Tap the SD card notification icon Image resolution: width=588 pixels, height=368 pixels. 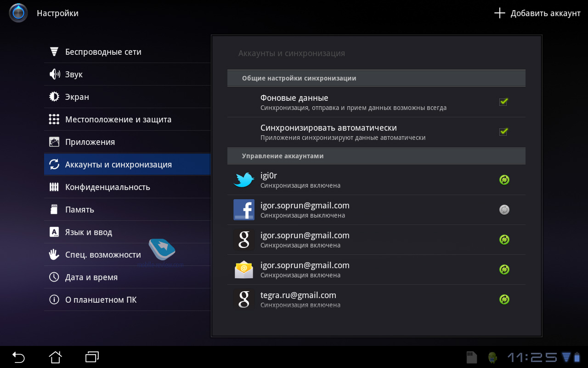click(x=471, y=357)
